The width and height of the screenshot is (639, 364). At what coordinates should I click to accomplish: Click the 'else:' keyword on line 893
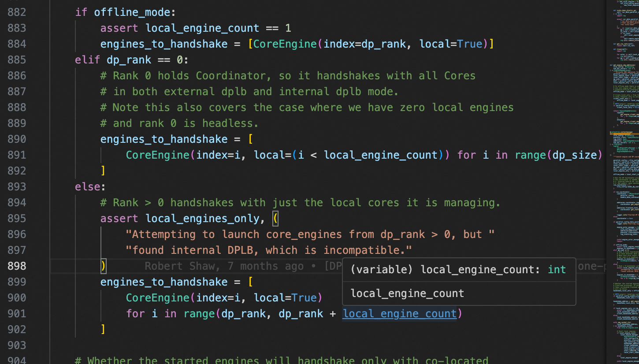coord(90,186)
